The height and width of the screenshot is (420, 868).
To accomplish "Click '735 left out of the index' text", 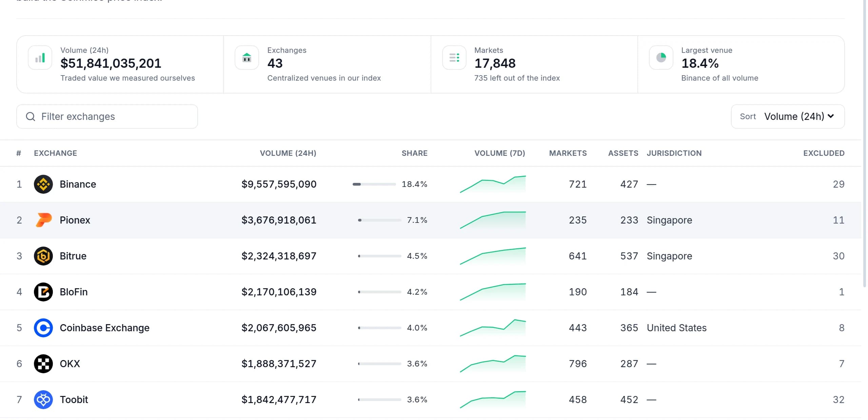I will [517, 78].
